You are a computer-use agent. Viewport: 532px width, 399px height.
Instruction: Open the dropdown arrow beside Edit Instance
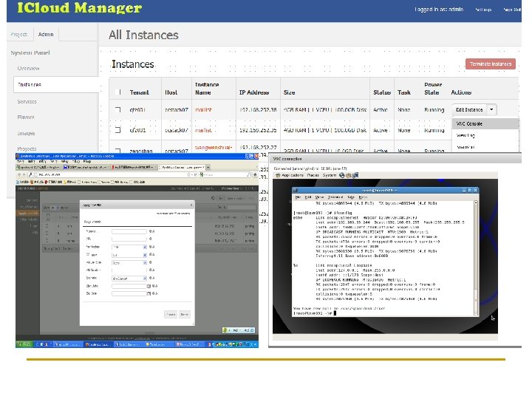491,109
